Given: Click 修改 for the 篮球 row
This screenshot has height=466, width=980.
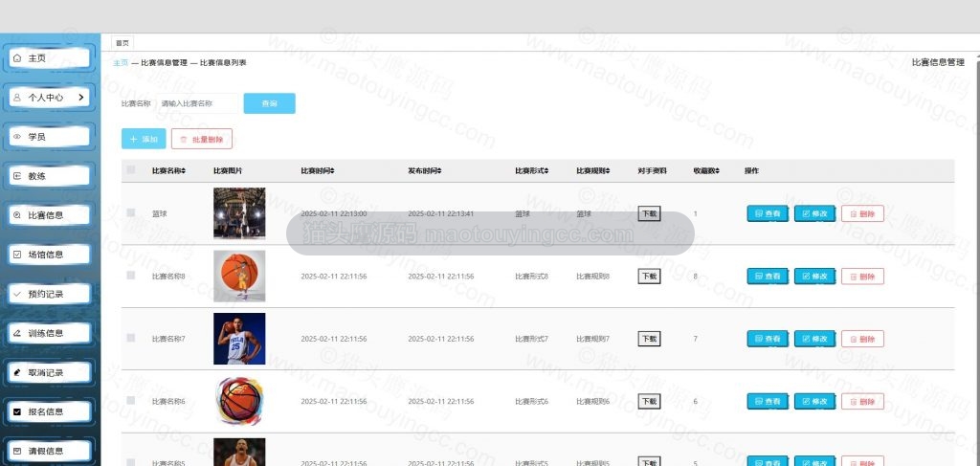Looking at the screenshot, I should click(x=815, y=213).
